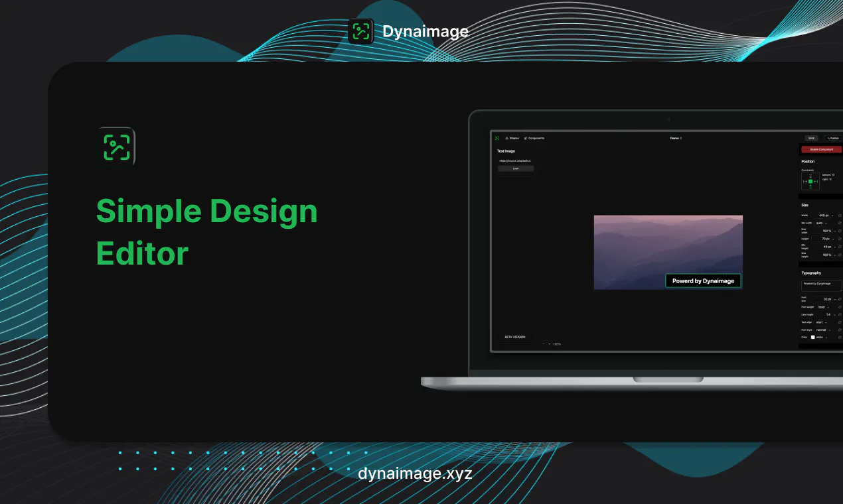Screen dimensions: 843x504
Task: Click the Load button under Test Image
Action: pos(516,168)
